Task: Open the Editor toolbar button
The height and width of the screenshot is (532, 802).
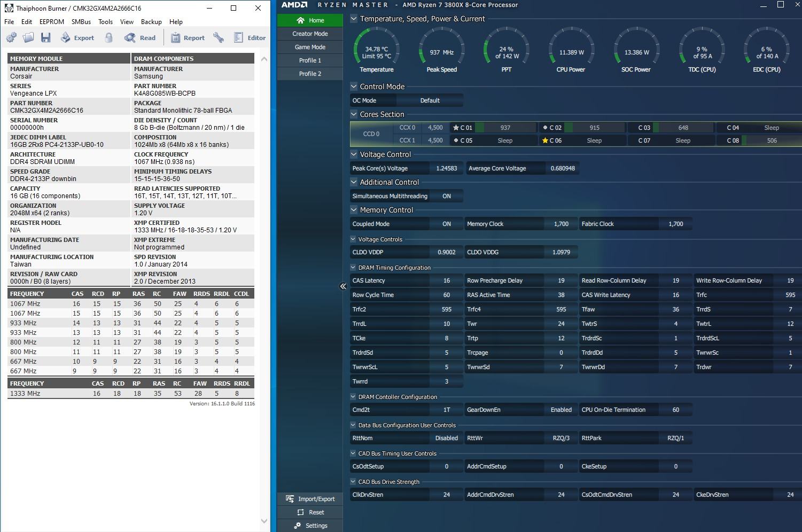Action: pyautogui.click(x=250, y=37)
